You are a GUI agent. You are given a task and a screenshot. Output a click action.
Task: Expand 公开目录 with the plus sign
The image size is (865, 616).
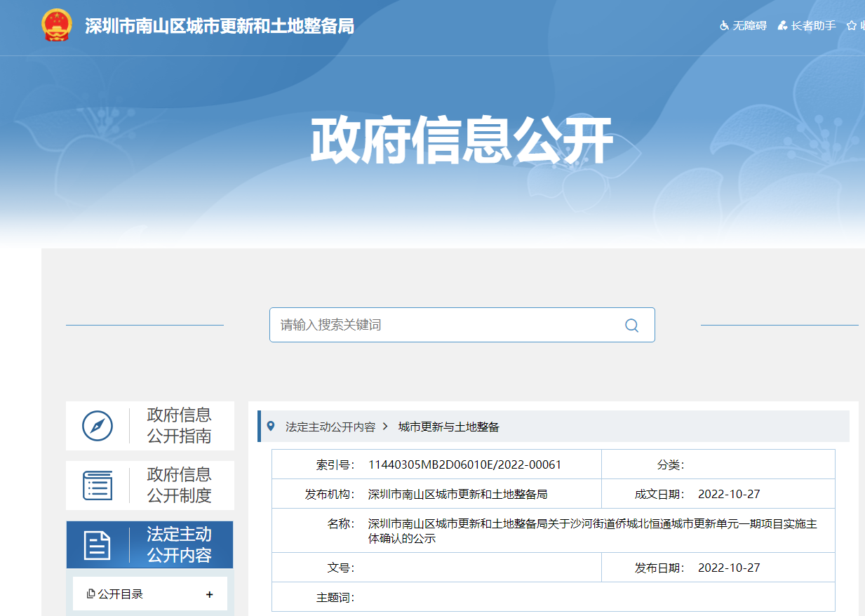pos(209,594)
